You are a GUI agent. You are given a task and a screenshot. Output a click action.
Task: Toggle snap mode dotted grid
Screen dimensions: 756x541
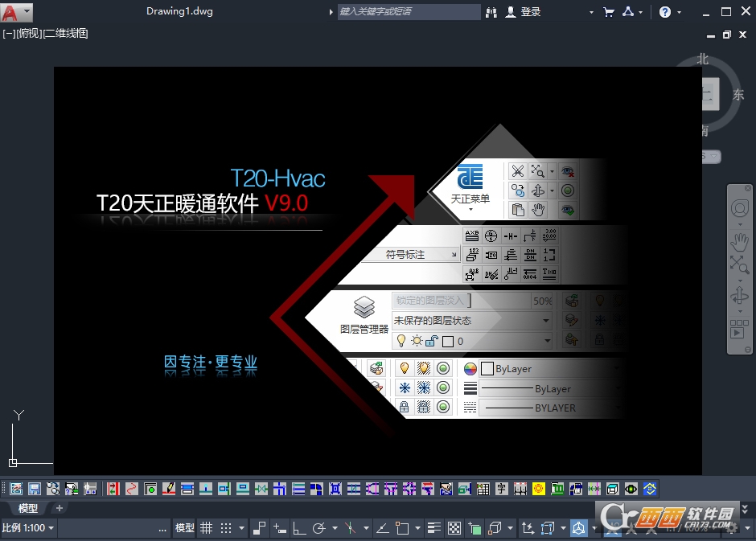click(x=226, y=528)
